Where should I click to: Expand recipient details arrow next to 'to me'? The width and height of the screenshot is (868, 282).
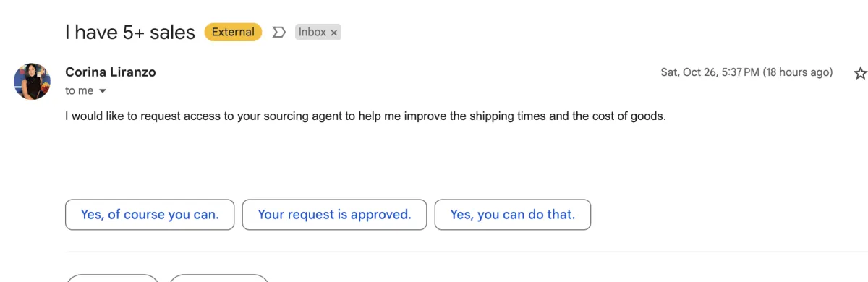[x=102, y=91]
